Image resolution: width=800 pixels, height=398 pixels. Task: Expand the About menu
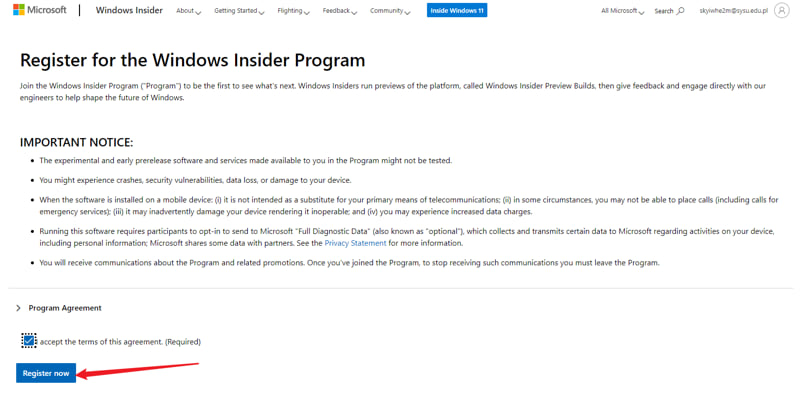pos(188,11)
